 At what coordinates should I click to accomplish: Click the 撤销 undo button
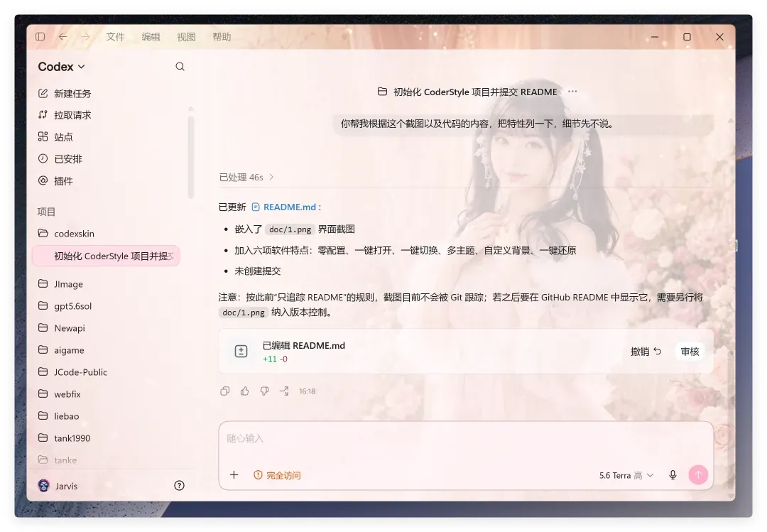pyautogui.click(x=646, y=352)
